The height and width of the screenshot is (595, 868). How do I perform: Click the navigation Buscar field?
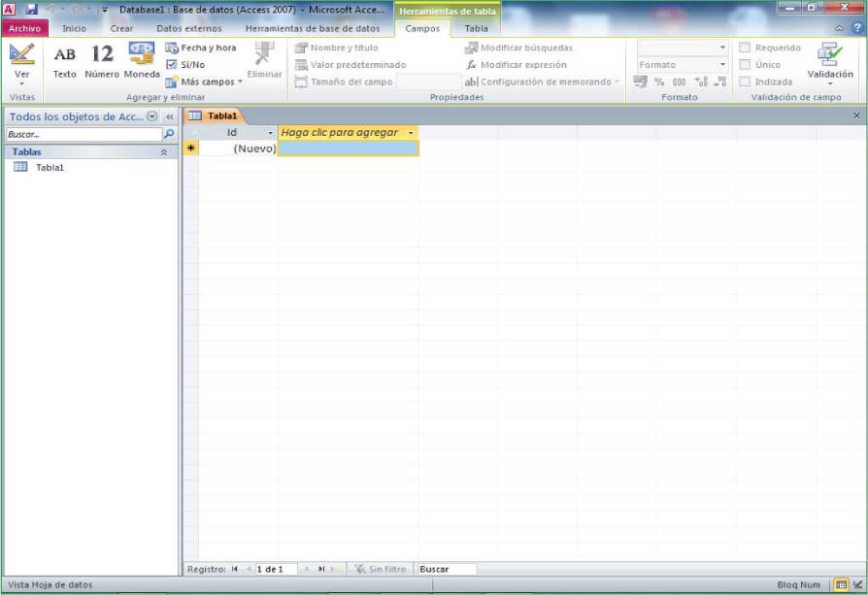point(83,134)
